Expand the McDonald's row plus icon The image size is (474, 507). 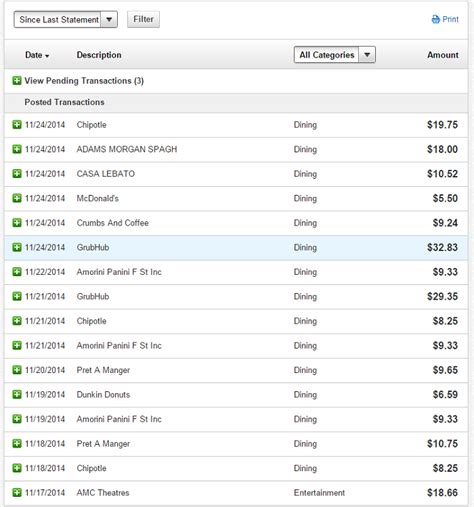click(17, 198)
